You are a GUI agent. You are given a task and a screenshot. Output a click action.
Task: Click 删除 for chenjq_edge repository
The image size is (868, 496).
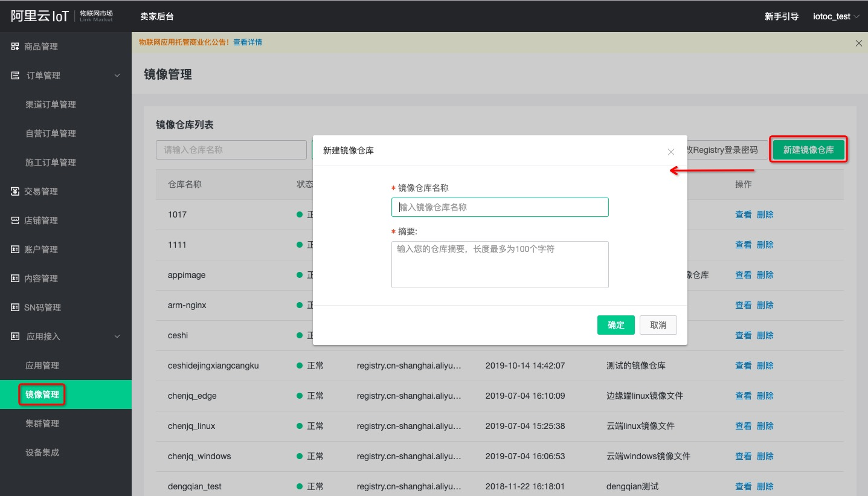(765, 396)
